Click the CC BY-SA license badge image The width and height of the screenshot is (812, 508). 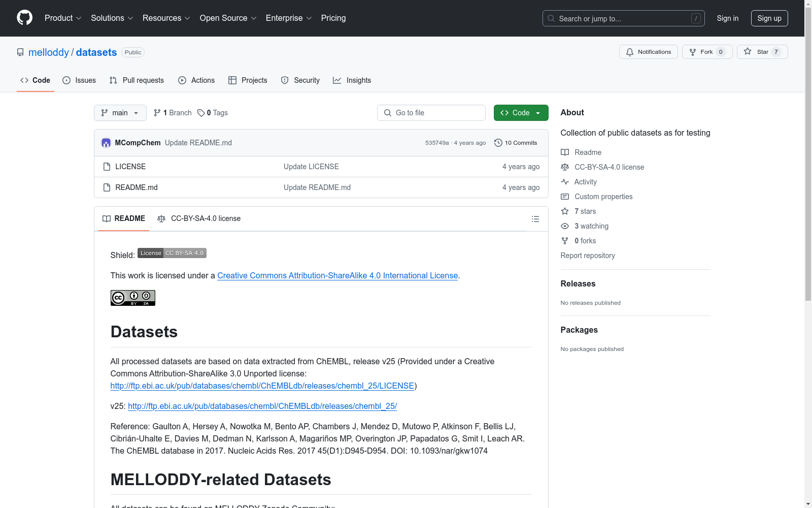[133, 298]
